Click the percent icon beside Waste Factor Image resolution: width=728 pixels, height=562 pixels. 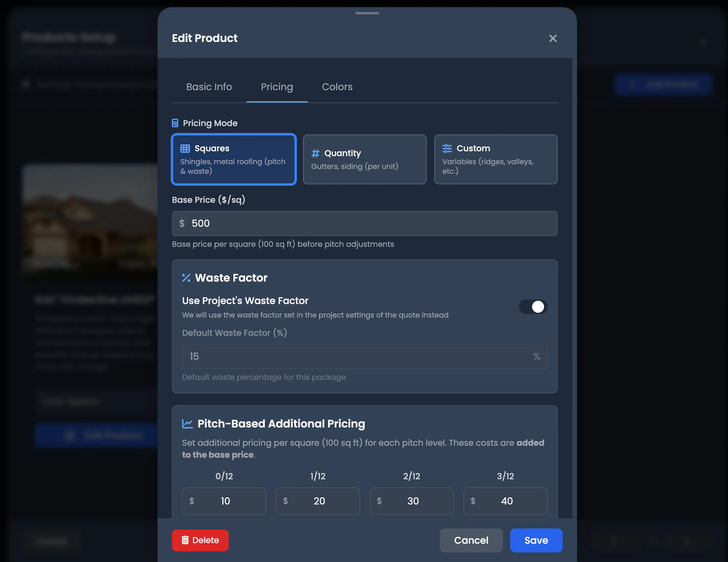click(186, 278)
